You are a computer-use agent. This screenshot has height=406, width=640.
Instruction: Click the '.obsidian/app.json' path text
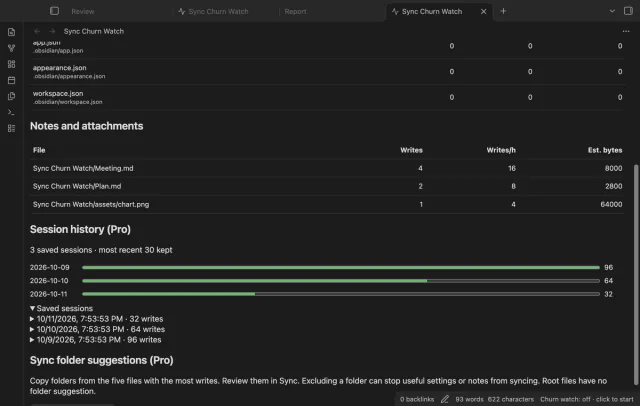coord(58,51)
